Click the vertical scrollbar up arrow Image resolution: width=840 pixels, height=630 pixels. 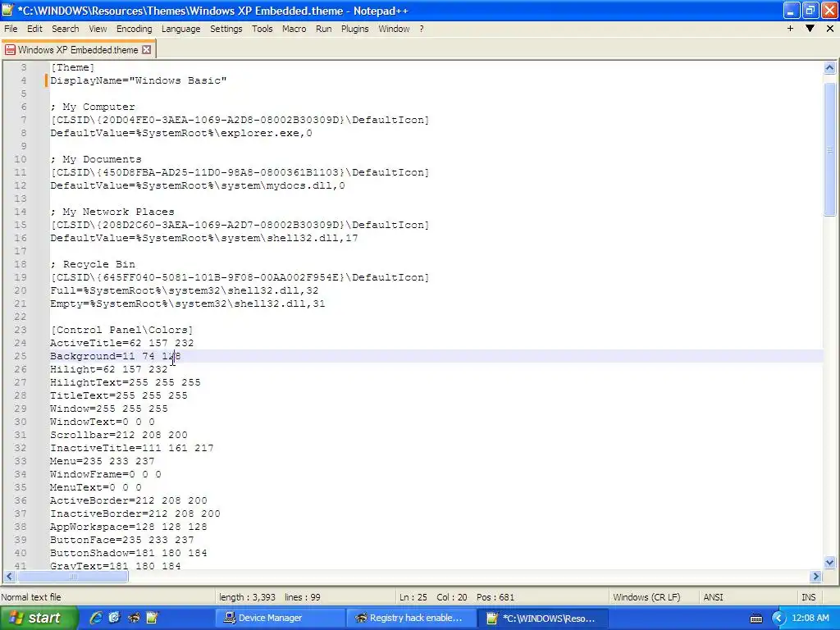830,67
